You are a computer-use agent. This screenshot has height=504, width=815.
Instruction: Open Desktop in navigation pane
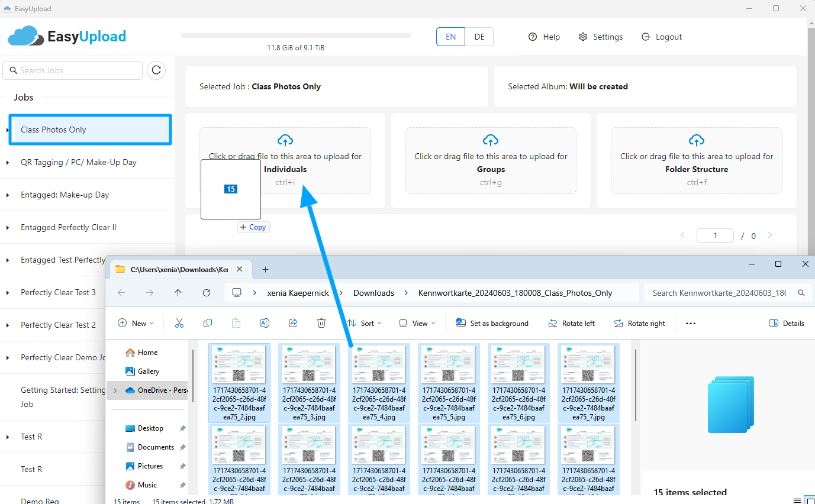click(x=150, y=428)
